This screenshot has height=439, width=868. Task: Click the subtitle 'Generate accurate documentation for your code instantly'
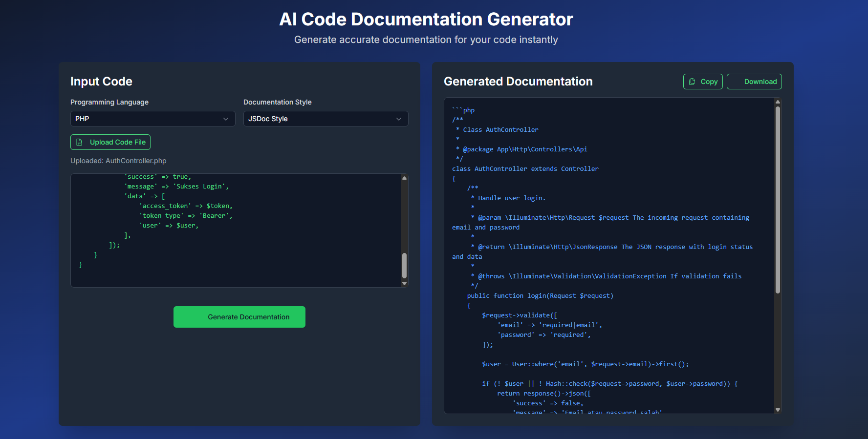[426, 40]
